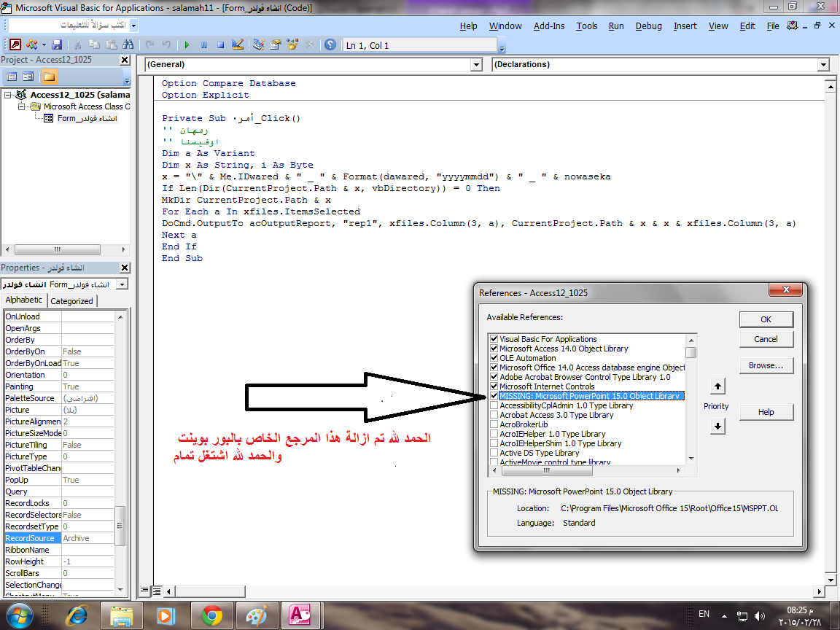Uncheck MISSING PowerPoint 15.0 Object Library
Viewport: 840px width, 630px height.
[494, 396]
